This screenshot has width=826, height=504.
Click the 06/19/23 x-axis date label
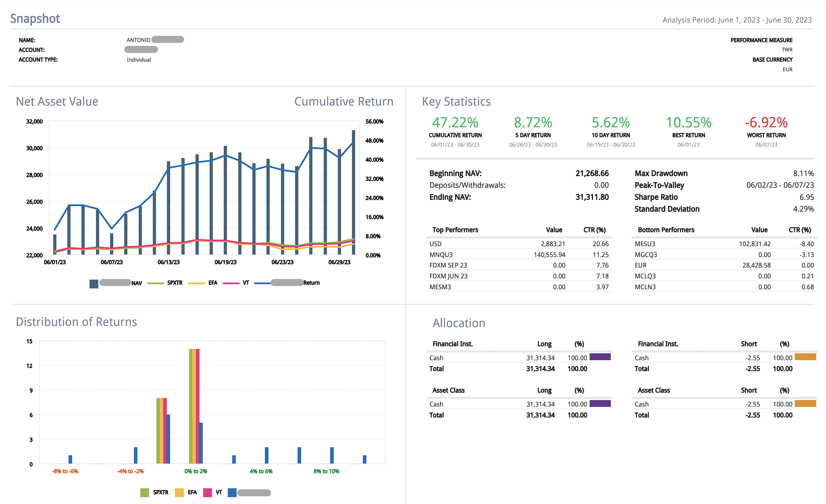pyautogui.click(x=225, y=262)
